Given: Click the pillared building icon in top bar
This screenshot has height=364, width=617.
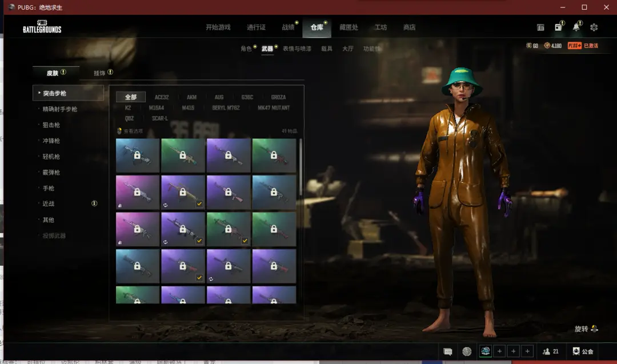Looking at the screenshot, I should tap(540, 27).
